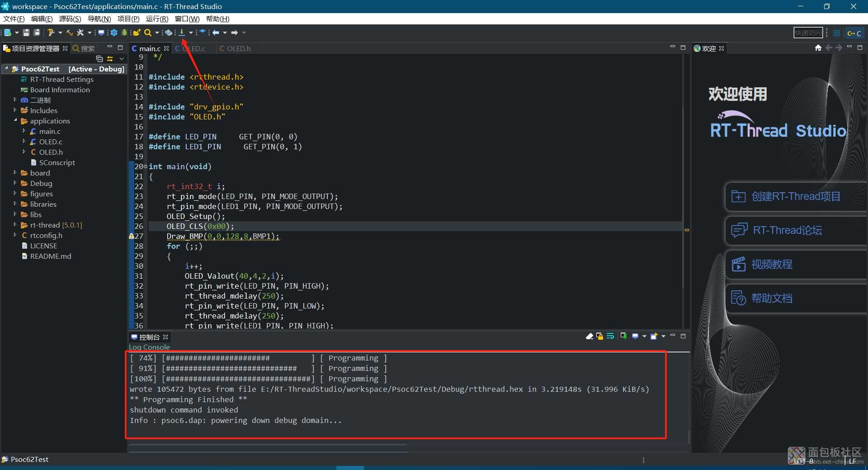868x470 pixels.
Task: Open the project explorer view menu chevron
Action: coord(122,59)
